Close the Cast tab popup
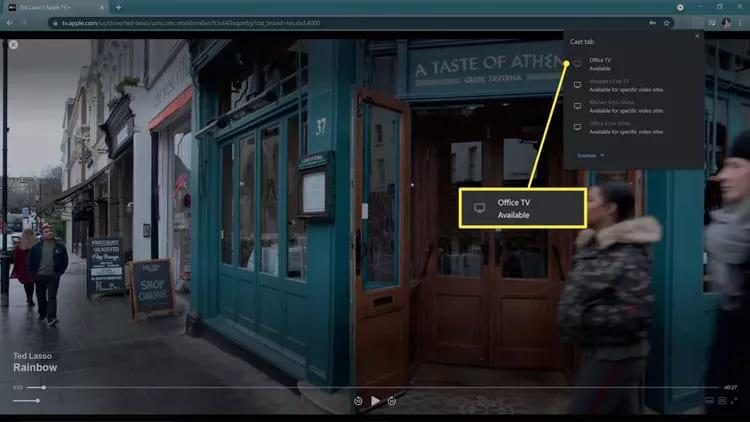This screenshot has height=422, width=750. 697,36
